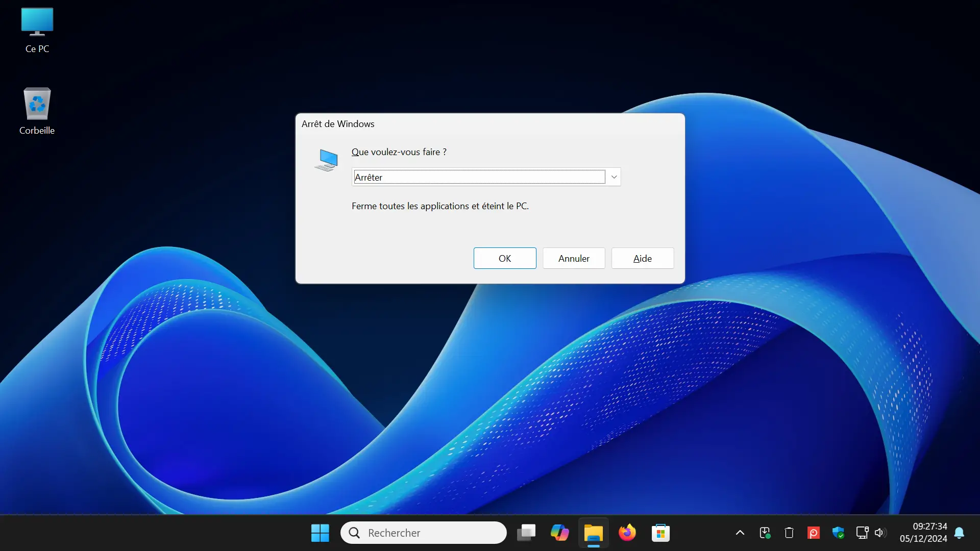Click the computer icon in the shutdown dialog
Screen dimensions: 980x551
(x=327, y=160)
